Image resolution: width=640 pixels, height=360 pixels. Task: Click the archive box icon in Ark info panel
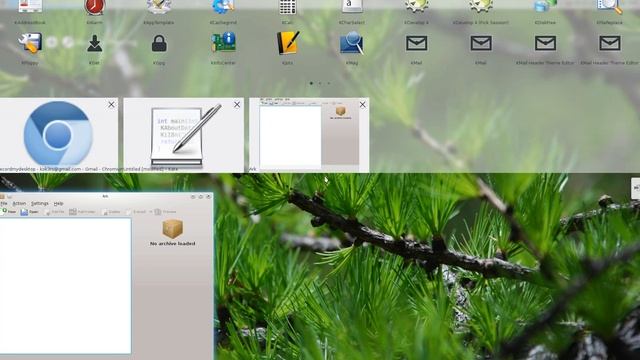pyautogui.click(x=172, y=229)
